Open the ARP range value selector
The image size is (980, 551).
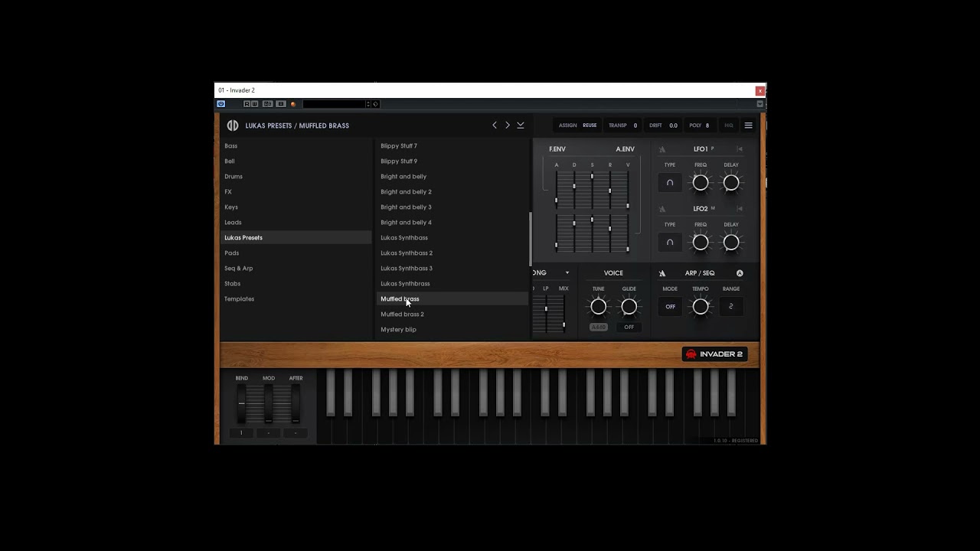731,307
